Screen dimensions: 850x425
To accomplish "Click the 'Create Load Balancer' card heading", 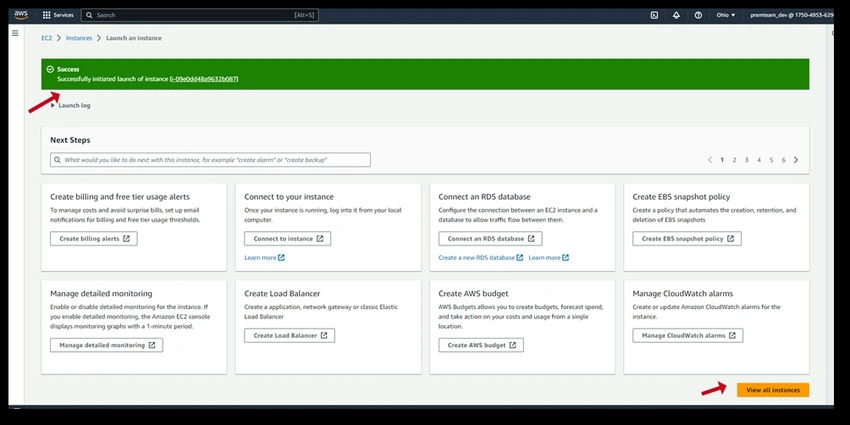I will coord(282,293).
